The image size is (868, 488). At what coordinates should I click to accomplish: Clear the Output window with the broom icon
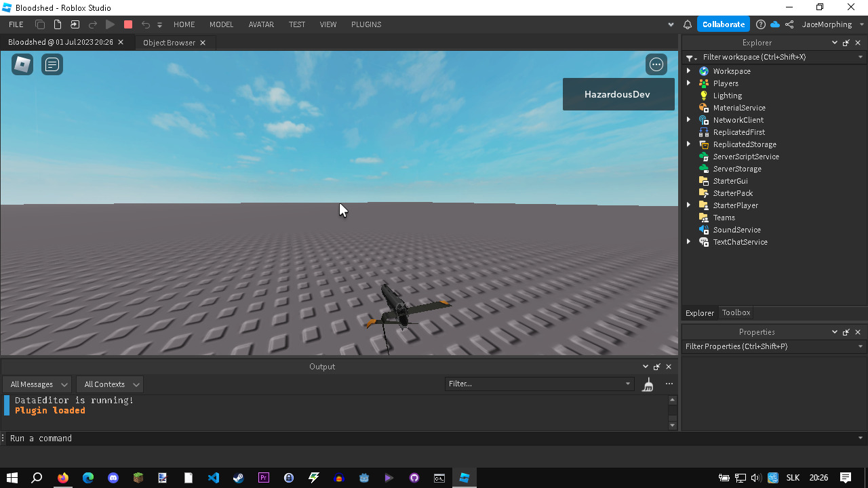pyautogui.click(x=648, y=384)
